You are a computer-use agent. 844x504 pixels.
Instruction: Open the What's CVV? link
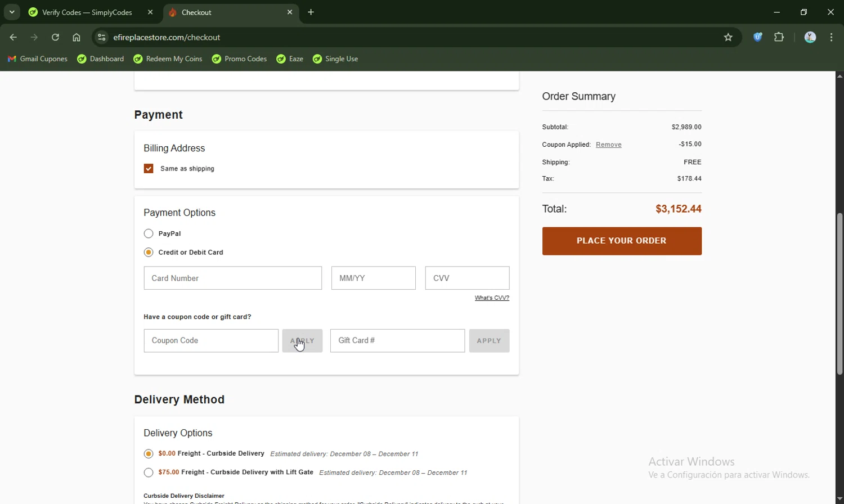pos(492,298)
